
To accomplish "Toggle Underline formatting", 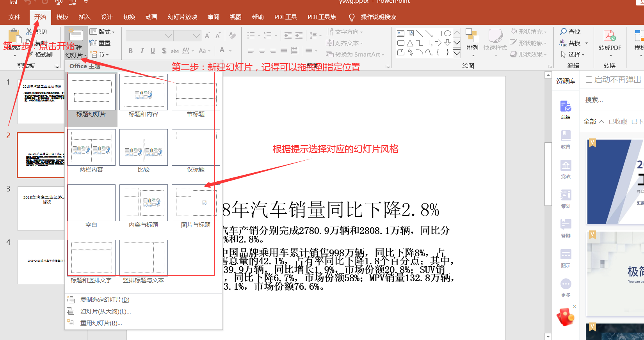I will pyautogui.click(x=153, y=51).
